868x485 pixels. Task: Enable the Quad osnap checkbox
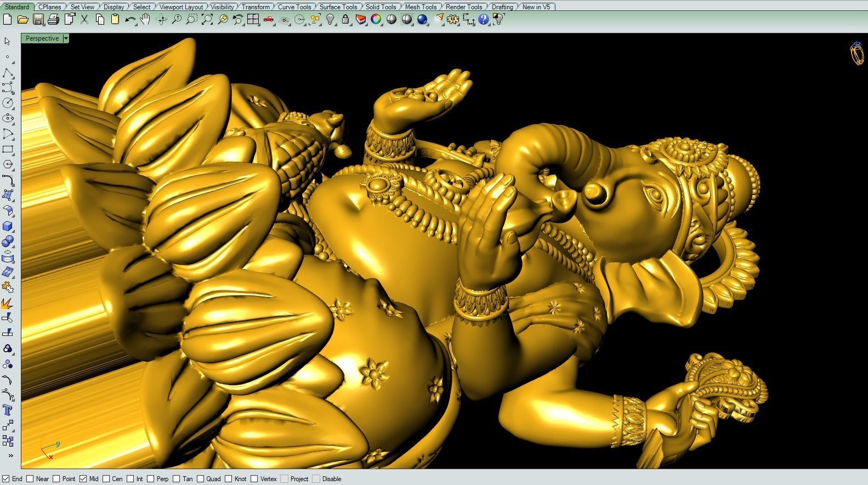(201, 478)
